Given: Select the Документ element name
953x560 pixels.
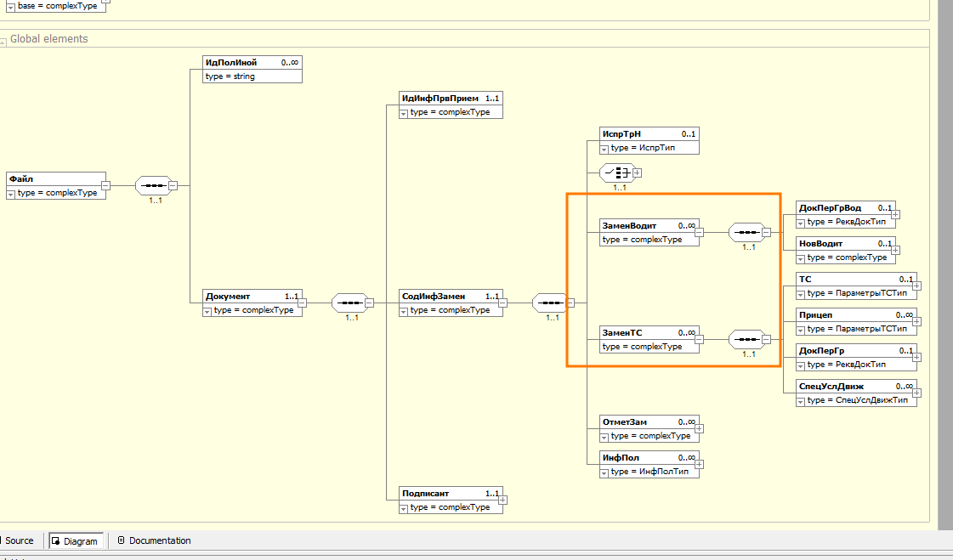Looking at the screenshot, I should click(x=228, y=297).
